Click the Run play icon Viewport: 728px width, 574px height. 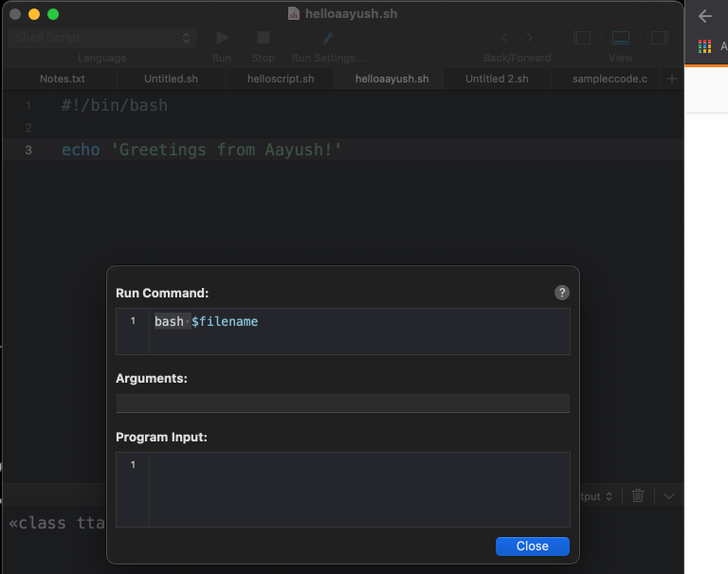222,38
